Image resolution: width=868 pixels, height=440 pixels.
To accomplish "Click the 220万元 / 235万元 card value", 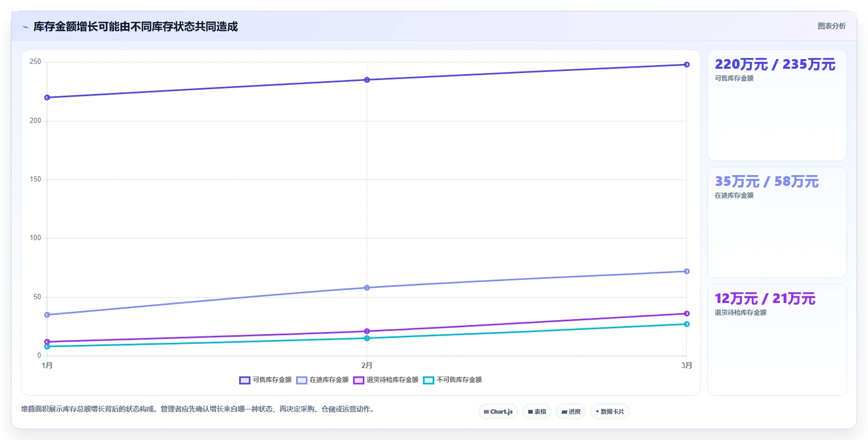I will pos(775,64).
